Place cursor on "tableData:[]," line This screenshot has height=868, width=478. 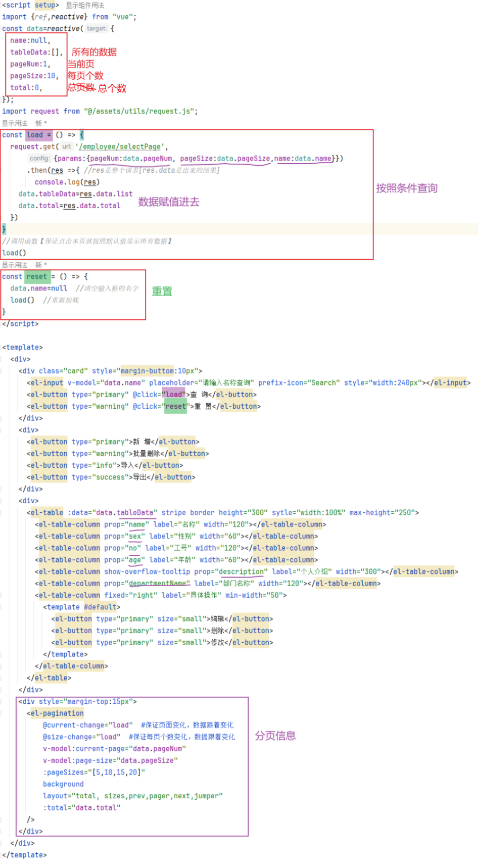[x=36, y=52]
